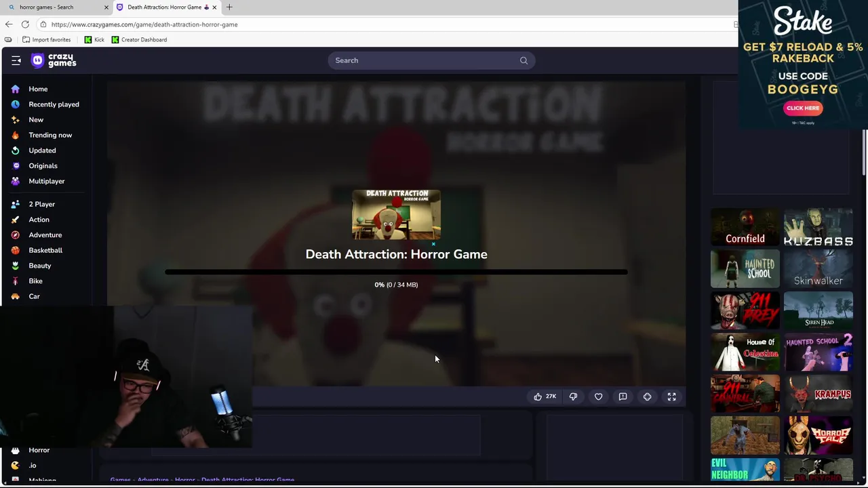The height and width of the screenshot is (488, 868).
Task: Open the CrazyGames logo home link
Action: [54, 60]
